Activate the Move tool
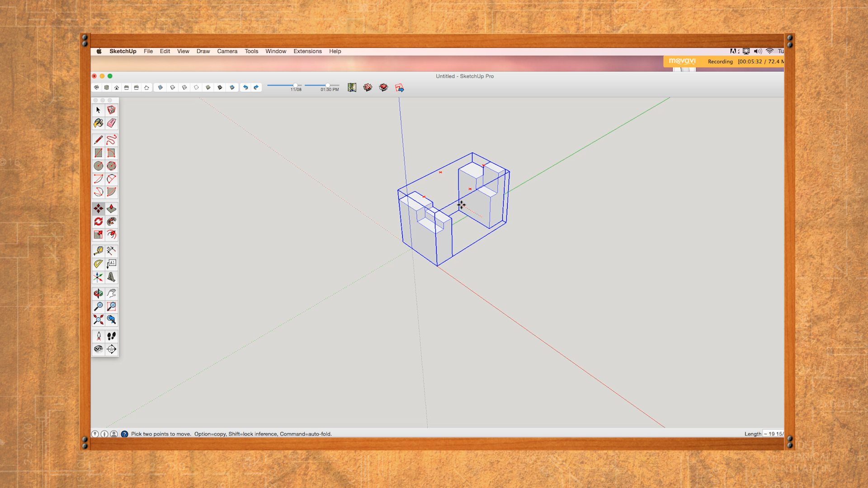 (98, 208)
